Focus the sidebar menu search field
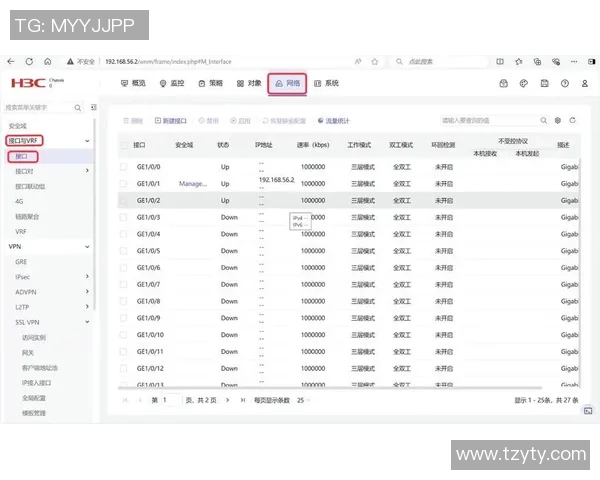 tap(39, 108)
